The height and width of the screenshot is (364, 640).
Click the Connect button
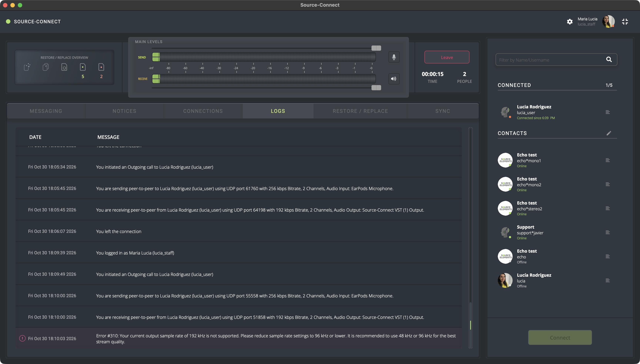click(x=560, y=338)
